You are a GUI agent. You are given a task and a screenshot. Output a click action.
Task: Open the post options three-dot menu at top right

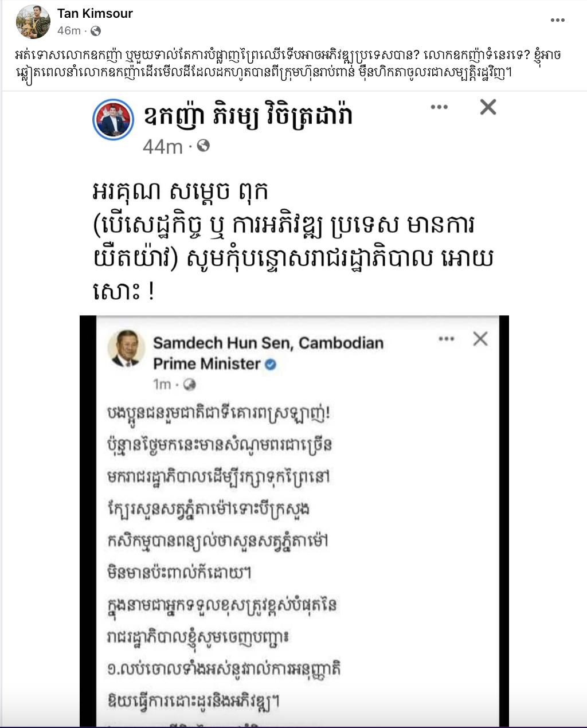[x=557, y=20]
